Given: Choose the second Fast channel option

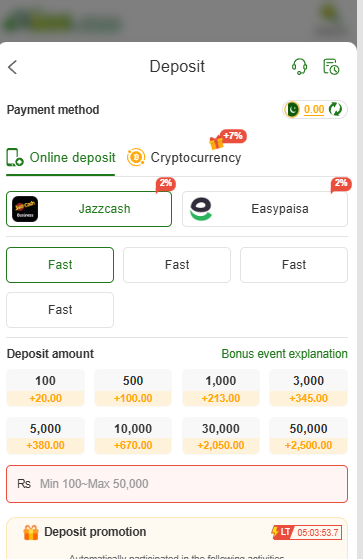Looking at the screenshot, I should coord(177,265).
